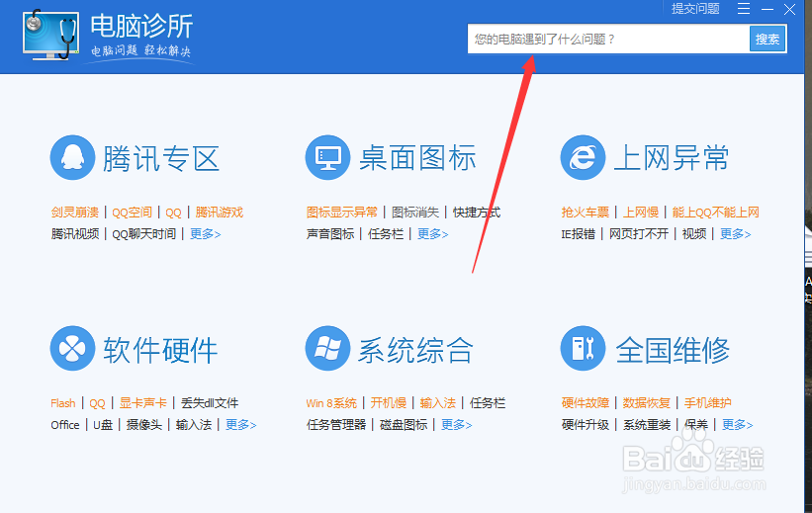Open the 系统重装 link
Viewport: 812px width, 513px height.
[646, 425]
